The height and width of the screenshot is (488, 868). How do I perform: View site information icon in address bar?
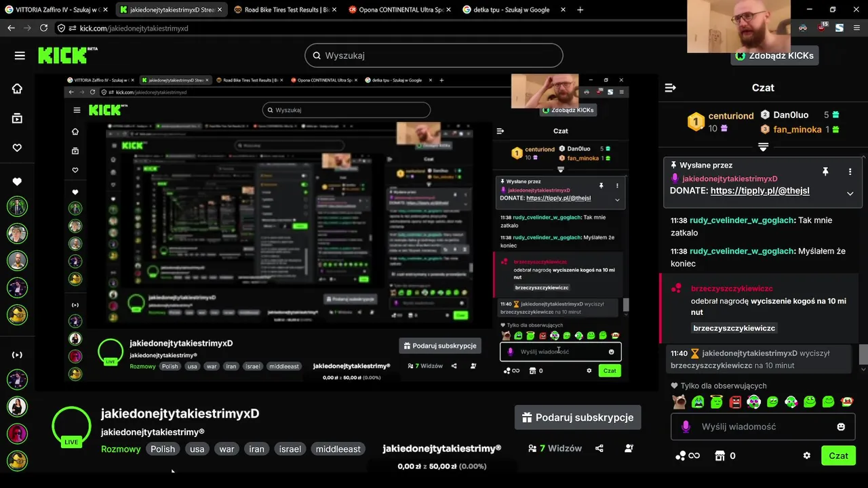[x=62, y=28]
